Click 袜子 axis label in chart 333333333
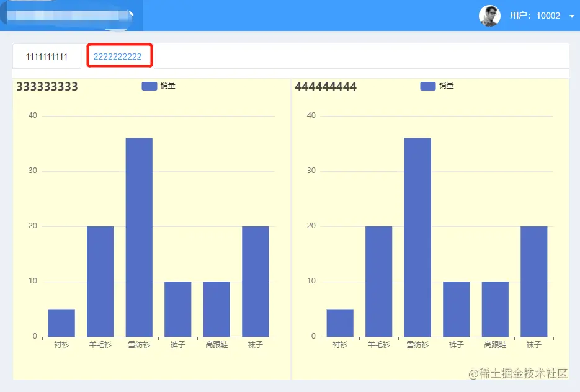The image size is (580, 392). point(256,345)
